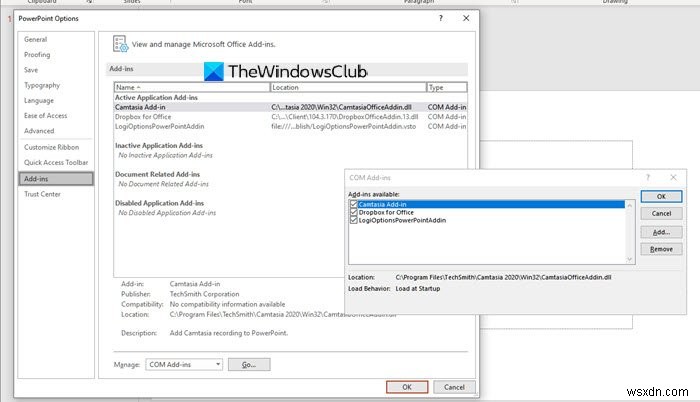Click the Type column header

coord(447,88)
